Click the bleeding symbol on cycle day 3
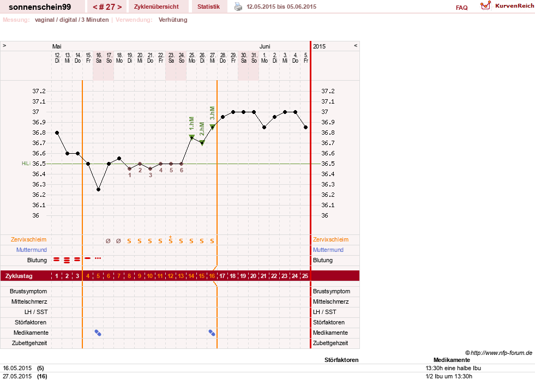 pyautogui.click(x=77, y=260)
